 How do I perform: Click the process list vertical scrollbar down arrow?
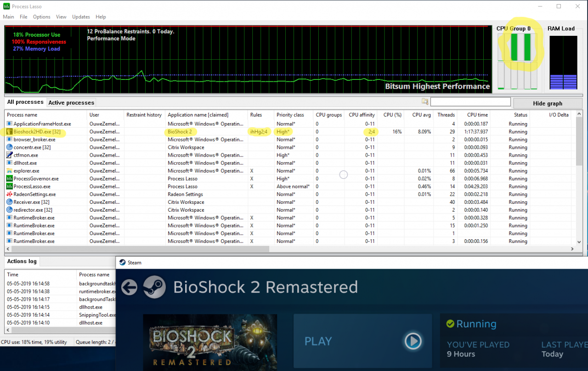[x=579, y=242]
